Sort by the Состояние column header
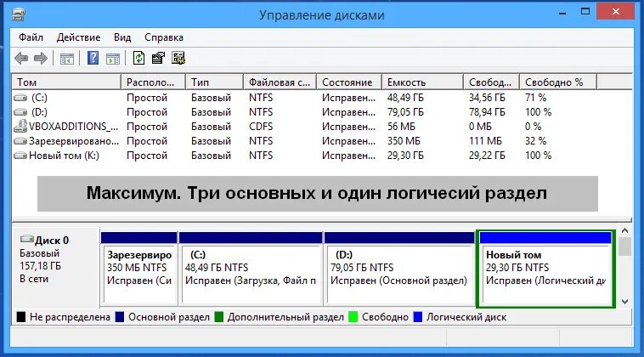The height and width of the screenshot is (357, 644). coord(349,82)
